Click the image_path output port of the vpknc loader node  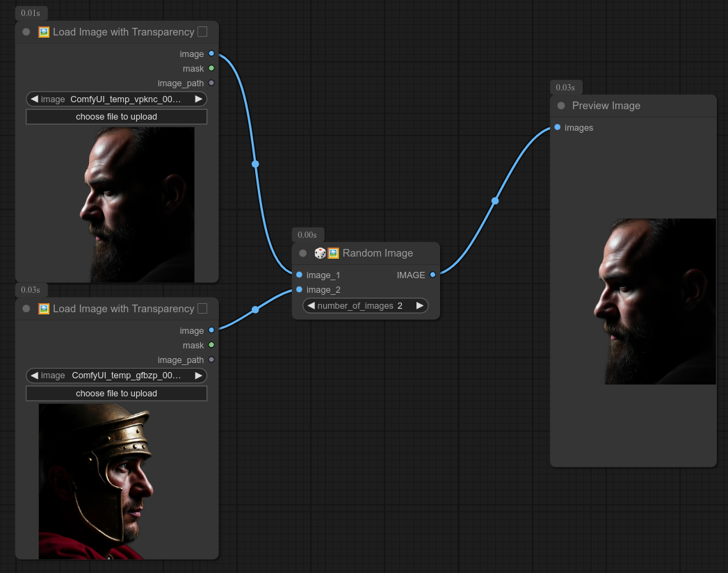click(x=211, y=83)
